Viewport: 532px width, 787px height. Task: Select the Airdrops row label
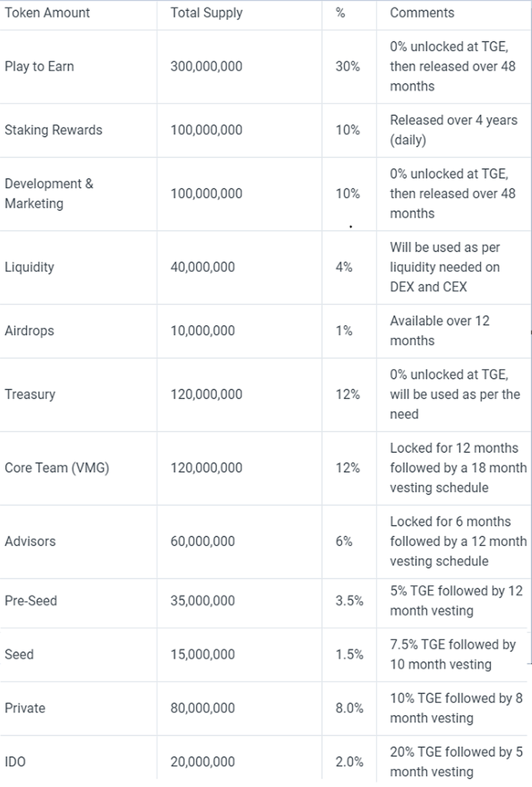[29, 331]
